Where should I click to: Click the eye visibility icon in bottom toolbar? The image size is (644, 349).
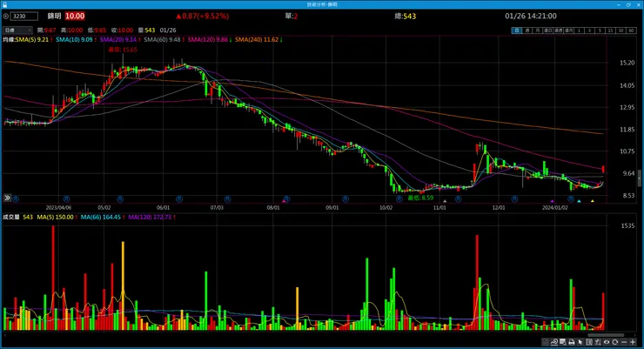pyautogui.click(x=607, y=342)
